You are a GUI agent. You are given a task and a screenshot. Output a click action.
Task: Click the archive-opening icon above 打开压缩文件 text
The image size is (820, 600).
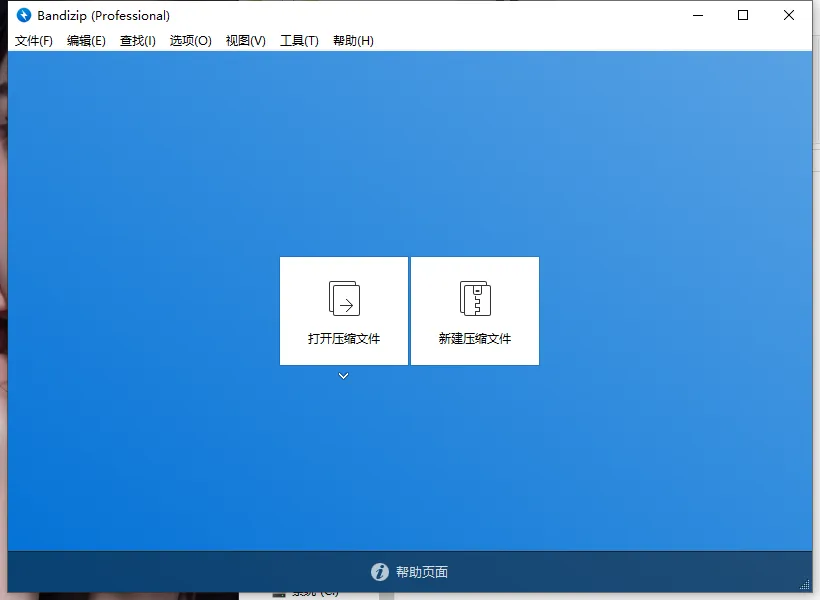click(343, 297)
